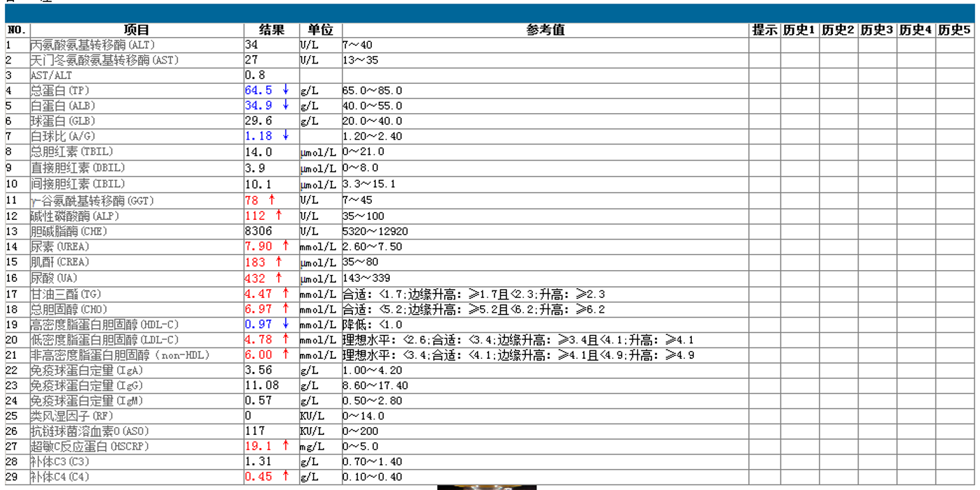Click the 总胆固醇 (CHO) result 6.97
The image size is (980, 490).
tap(258, 309)
